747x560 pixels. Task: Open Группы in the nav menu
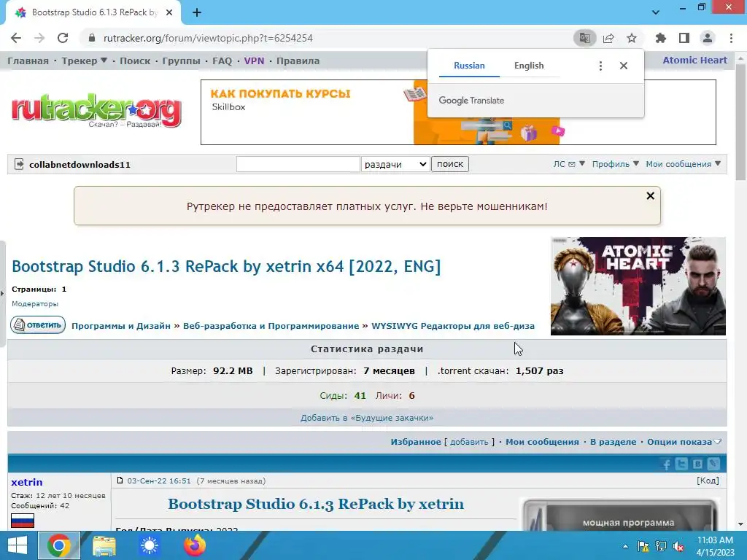click(181, 61)
